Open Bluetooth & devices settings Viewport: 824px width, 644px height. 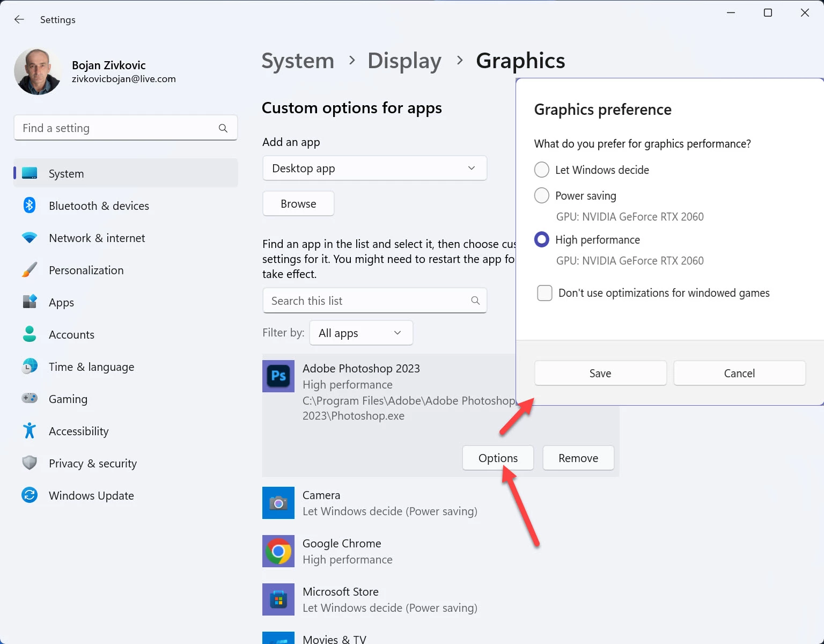point(126,206)
